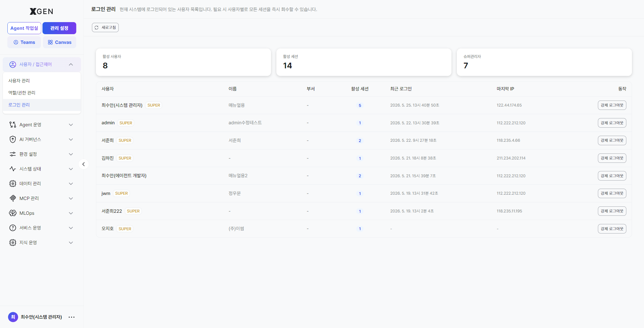Click the name admin수정테스트
This screenshot has width=644, height=328.
[245, 123]
